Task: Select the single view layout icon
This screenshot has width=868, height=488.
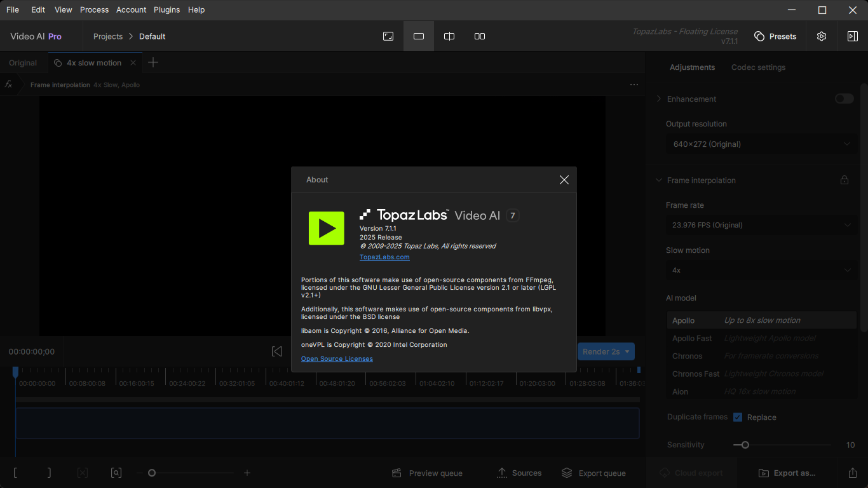Action: pos(419,36)
